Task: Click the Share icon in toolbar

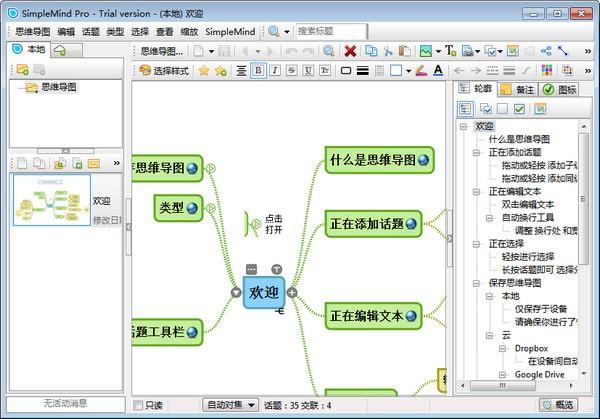Action: (546, 51)
